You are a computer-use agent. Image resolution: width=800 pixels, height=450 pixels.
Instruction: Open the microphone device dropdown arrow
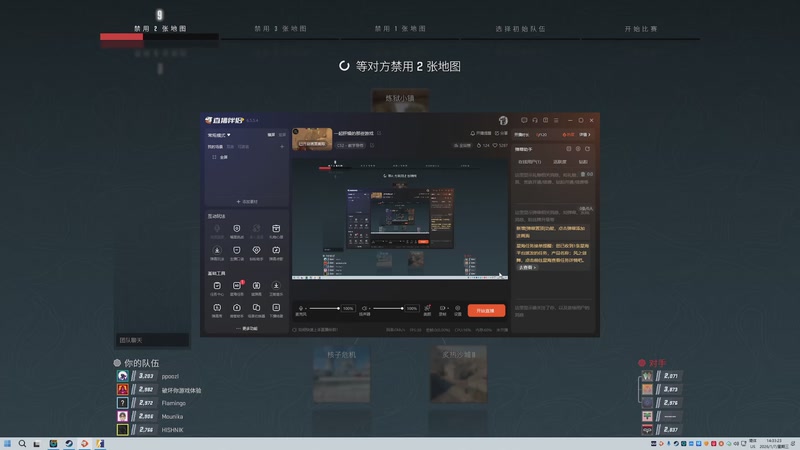[x=306, y=308]
